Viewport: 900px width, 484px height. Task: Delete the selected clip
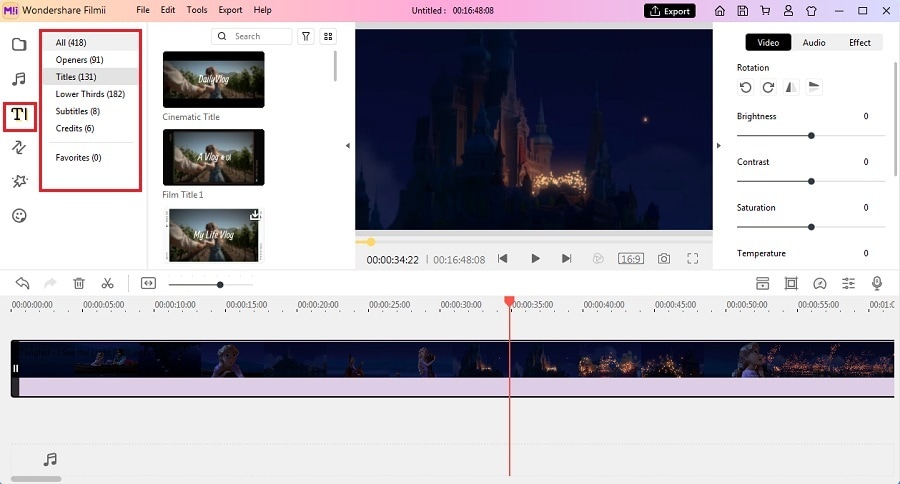point(79,283)
